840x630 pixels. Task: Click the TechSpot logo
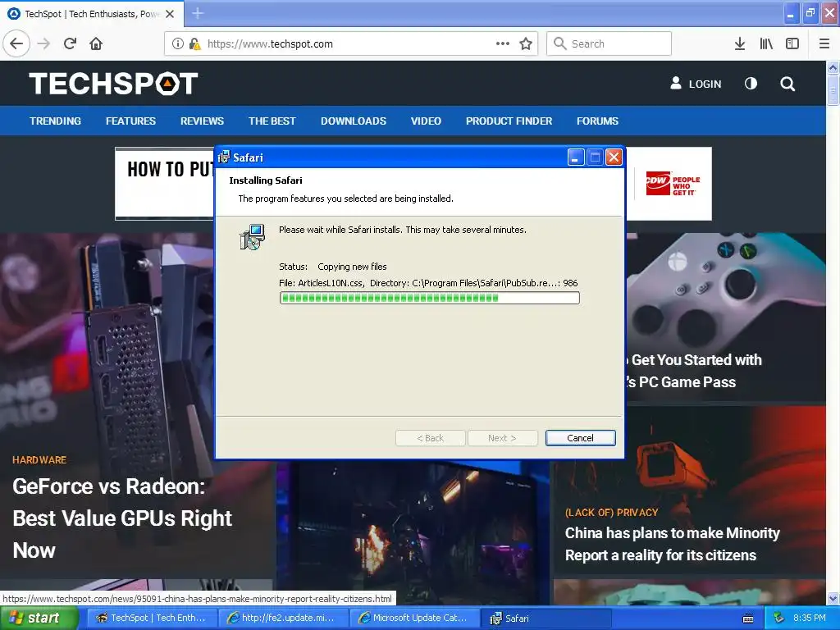pos(113,84)
